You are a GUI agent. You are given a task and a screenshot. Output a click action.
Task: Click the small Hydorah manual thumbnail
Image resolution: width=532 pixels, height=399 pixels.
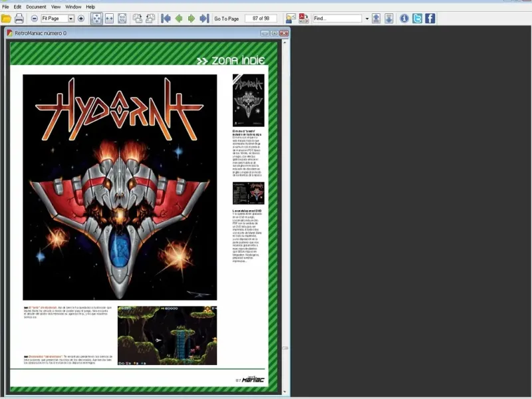(248, 100)
